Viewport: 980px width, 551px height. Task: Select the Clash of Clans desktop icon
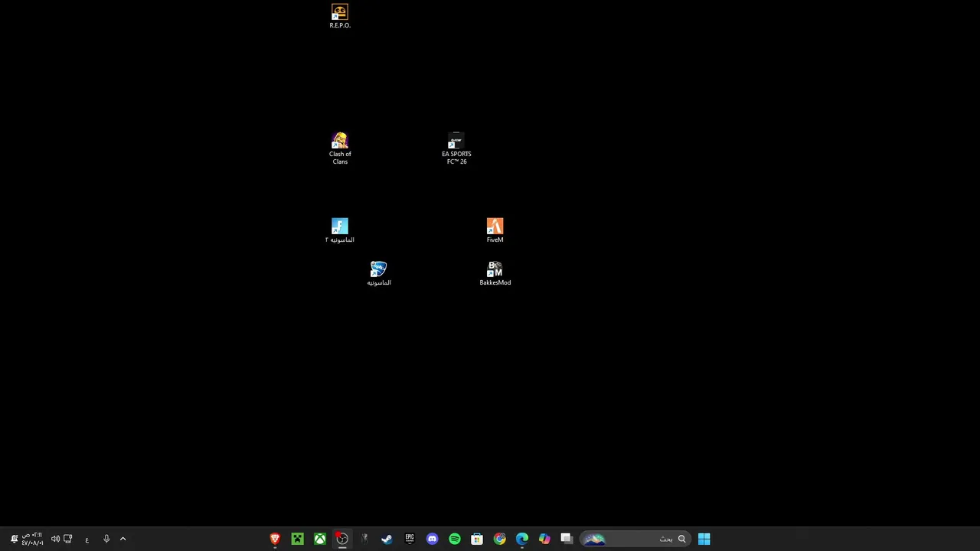click(340, 148)
